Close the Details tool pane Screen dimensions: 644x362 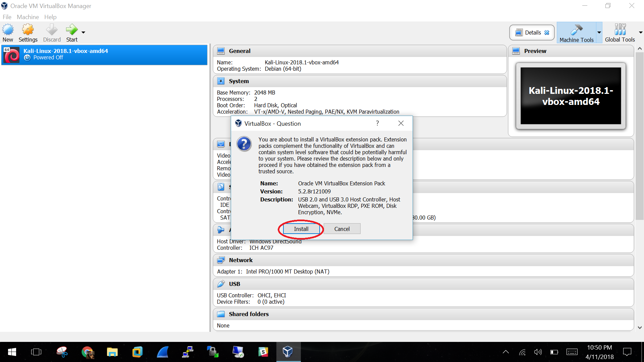547,33
